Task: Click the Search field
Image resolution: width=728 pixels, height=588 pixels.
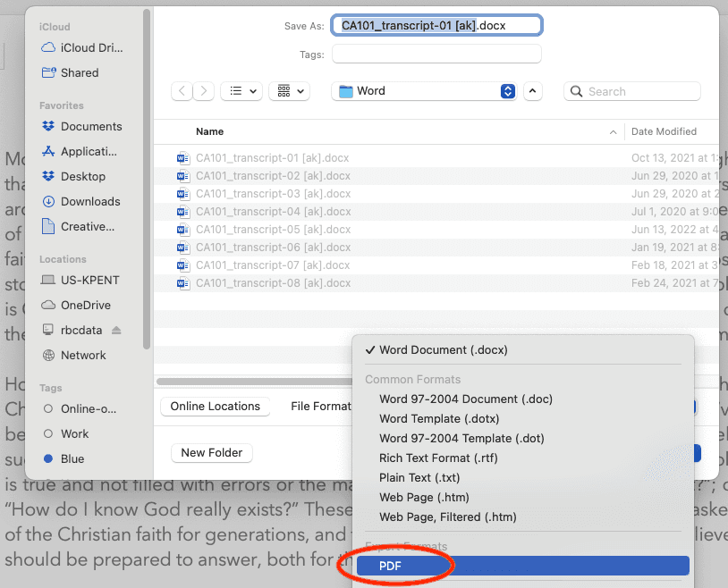Action: [x=632, y=91]
